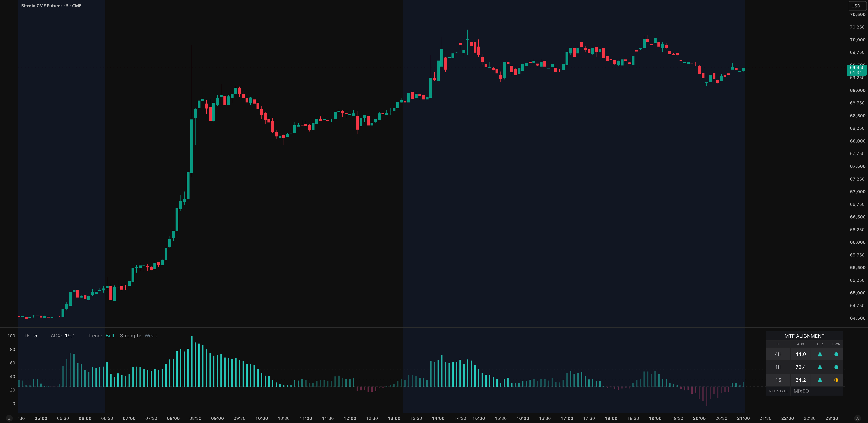Click the Bitcoin CME Futures chart title
868x423 pixels.
(x=51, y=6)
